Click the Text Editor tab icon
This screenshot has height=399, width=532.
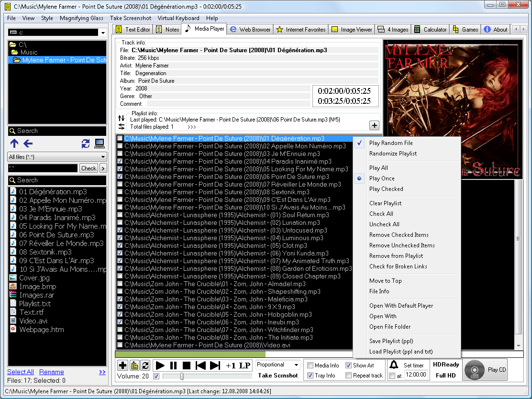point(119,30)
